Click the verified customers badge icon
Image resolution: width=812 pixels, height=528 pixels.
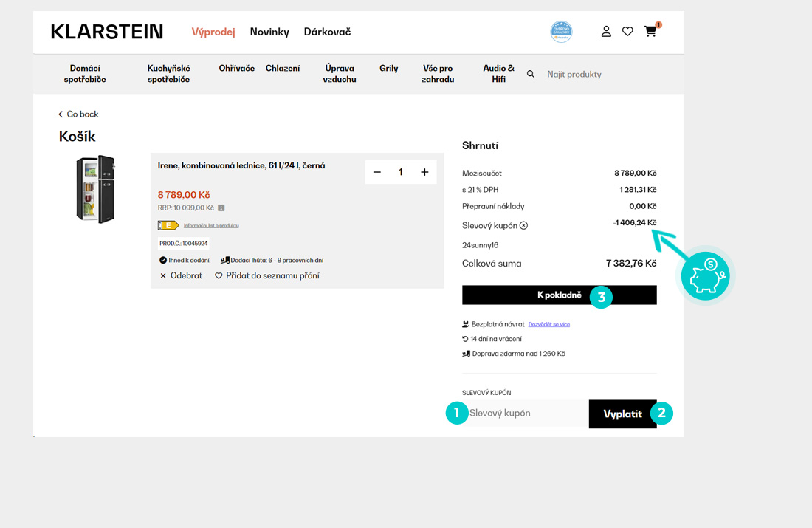(562, 32)
